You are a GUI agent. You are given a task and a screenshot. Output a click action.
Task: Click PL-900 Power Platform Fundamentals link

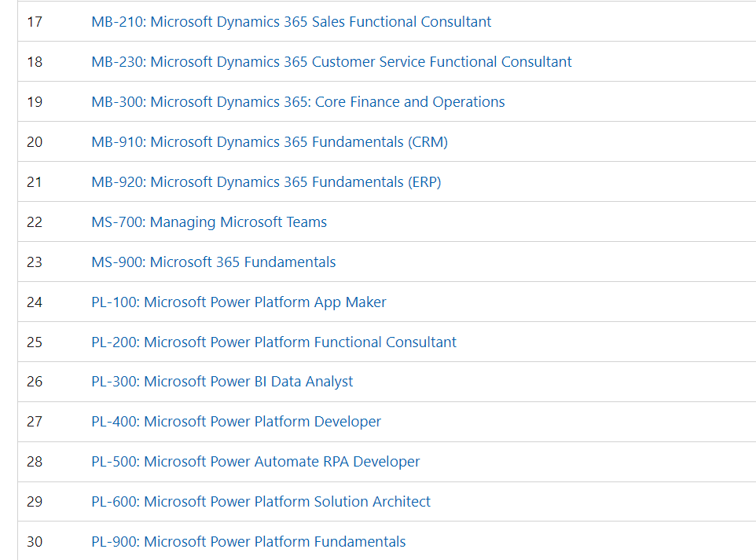[x=248, y=542]
